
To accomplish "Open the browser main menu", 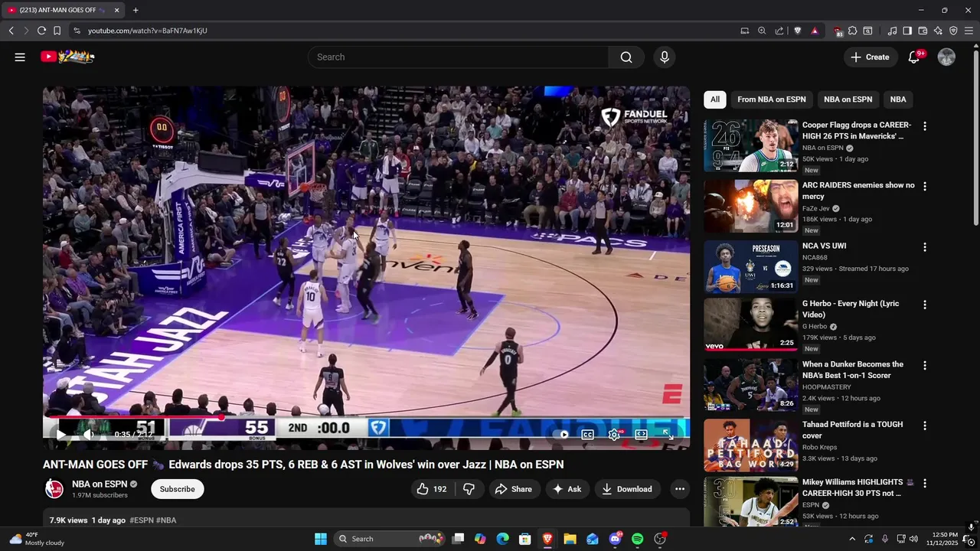I will tap(969, 31).
